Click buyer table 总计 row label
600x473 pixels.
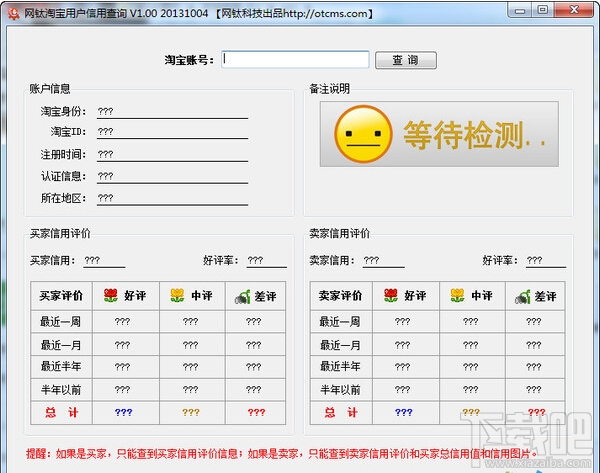(x=61, y=413)
